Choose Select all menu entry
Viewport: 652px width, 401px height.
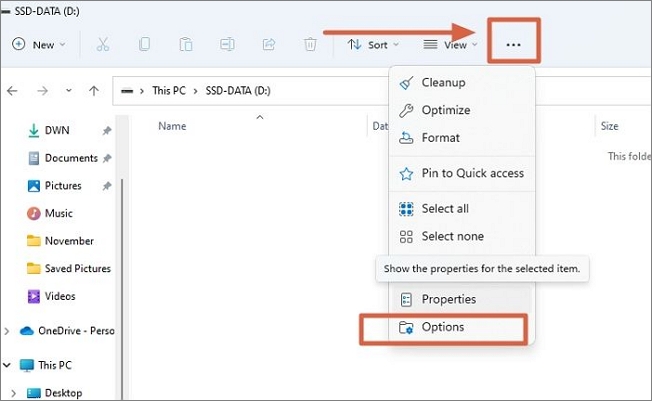point(445,209)
